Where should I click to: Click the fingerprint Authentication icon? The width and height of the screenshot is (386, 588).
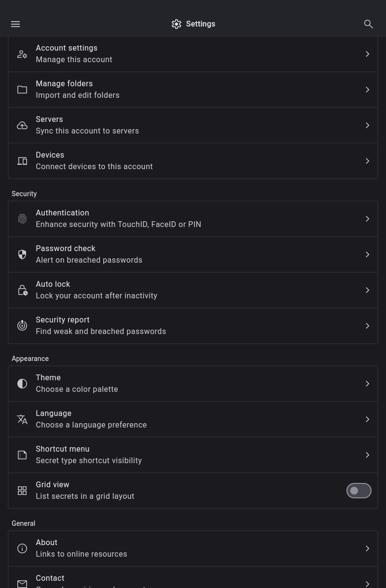pyautogui.click(x=22, y=219)
